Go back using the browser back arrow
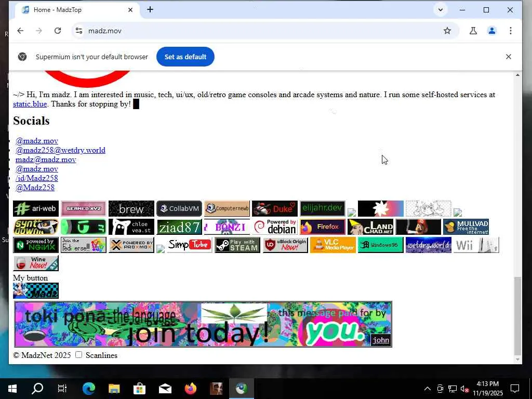 tap(20, 31)
